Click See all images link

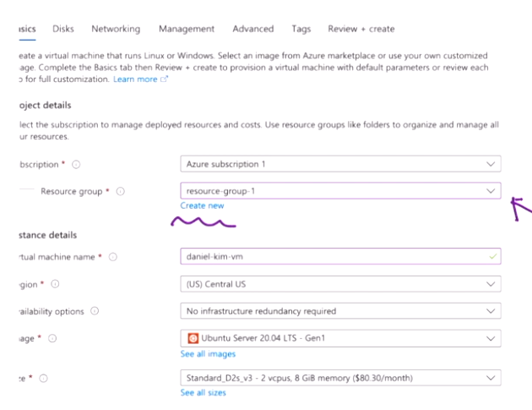click(x=208, y=354)
